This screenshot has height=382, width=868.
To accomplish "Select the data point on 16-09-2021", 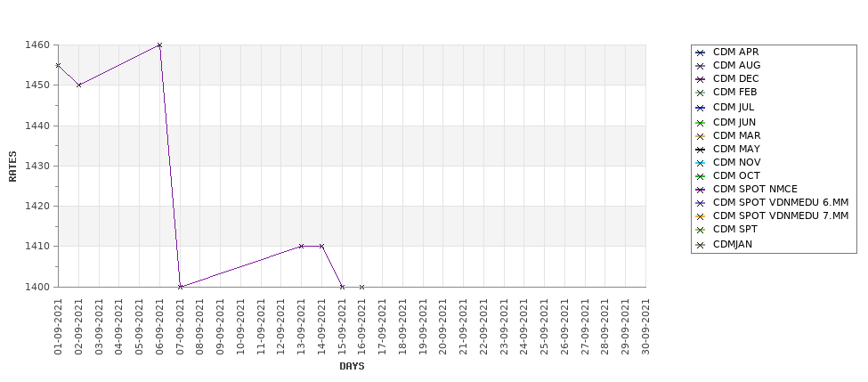I will (x=362, y=287).
